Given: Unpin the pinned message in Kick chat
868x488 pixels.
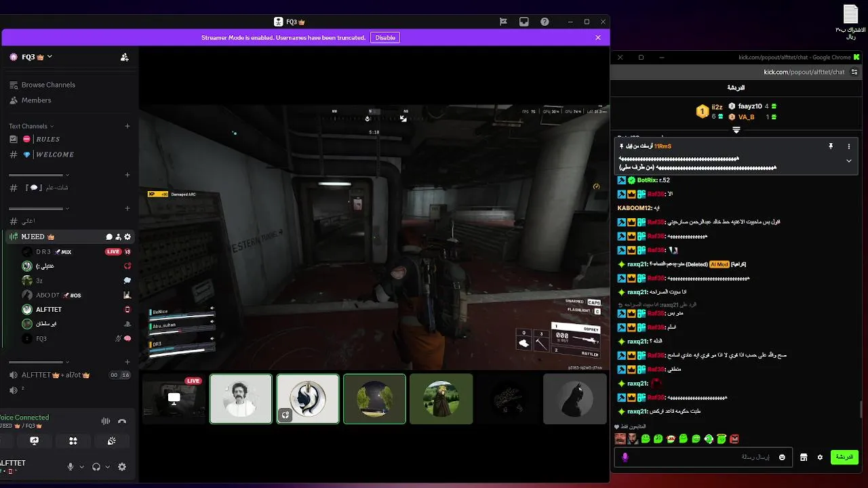Looking at the screenshot, I should click(x=830, y=146).
